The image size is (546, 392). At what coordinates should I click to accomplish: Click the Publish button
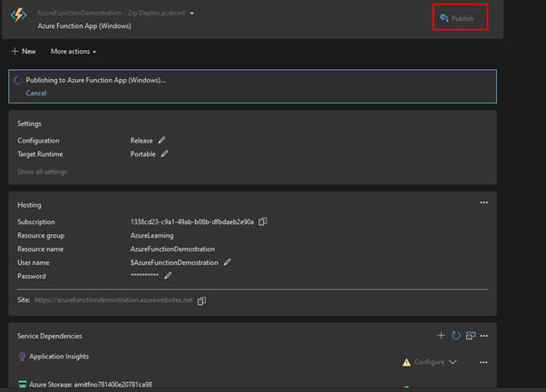tap(456, 18)
